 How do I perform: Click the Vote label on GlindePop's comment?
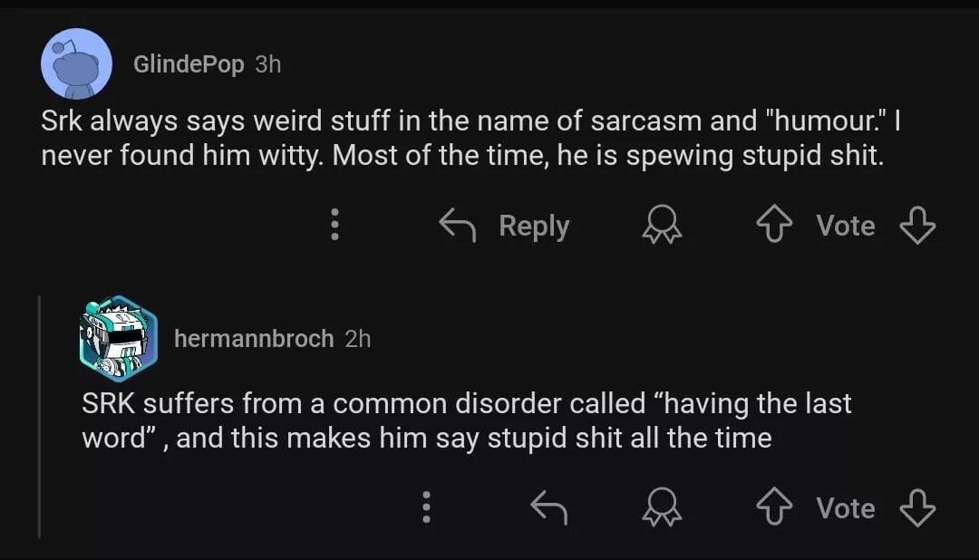[x=845, y=226]
